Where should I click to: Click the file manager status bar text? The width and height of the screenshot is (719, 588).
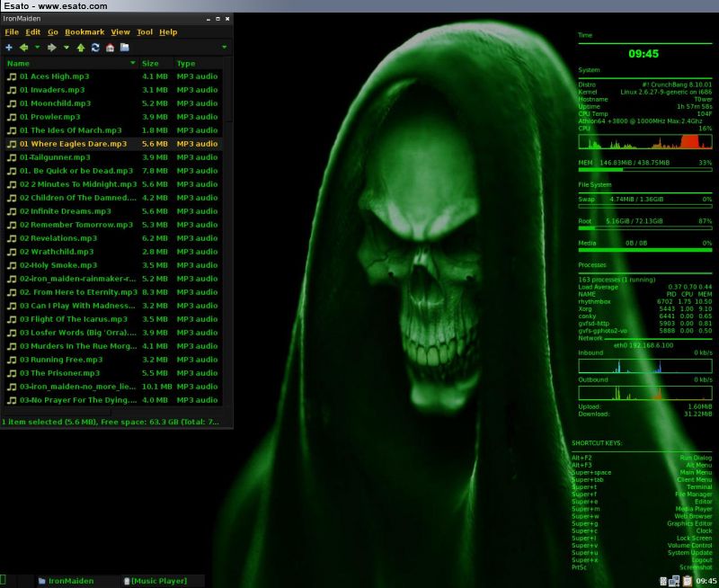coord(111,422)
